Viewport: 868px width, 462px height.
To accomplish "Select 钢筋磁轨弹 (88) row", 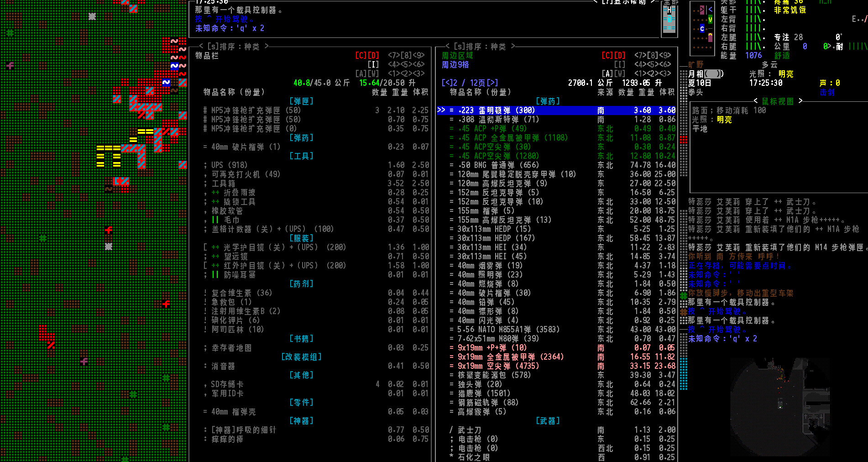I will pyautogui.click(x=556, y=403).
